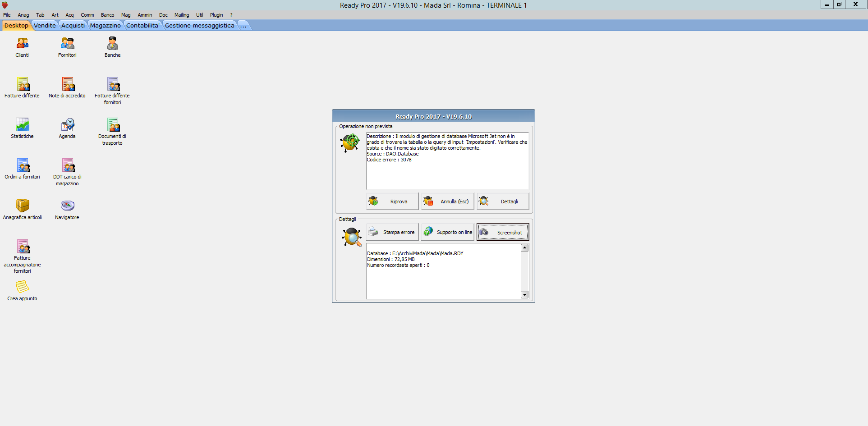Restore down the Ready Pro window

839,5
